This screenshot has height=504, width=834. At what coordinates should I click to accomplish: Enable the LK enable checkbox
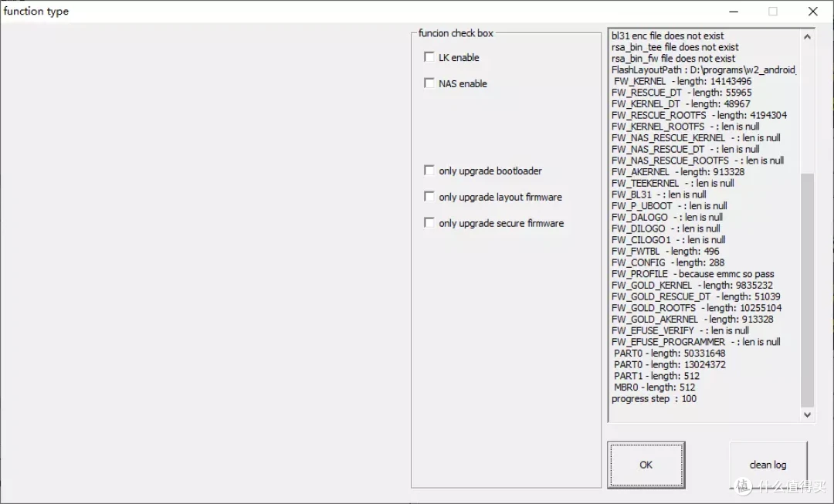[429, 57]
